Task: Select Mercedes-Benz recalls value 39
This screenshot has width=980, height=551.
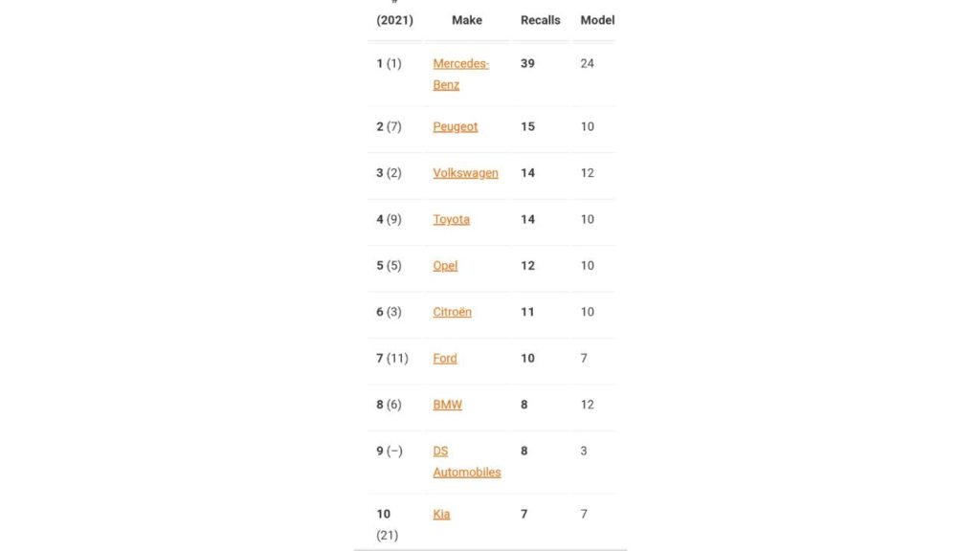Action: point(527,63)
